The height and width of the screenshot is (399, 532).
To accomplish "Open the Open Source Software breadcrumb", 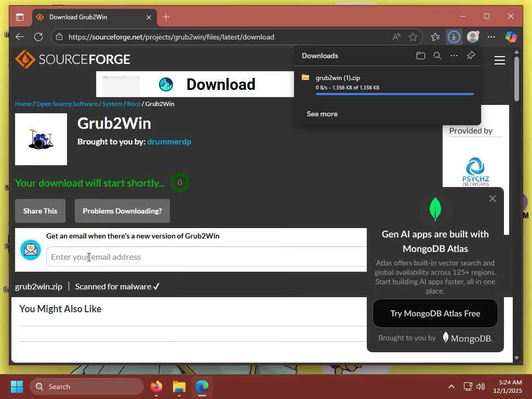I will [x=67, y=104].
